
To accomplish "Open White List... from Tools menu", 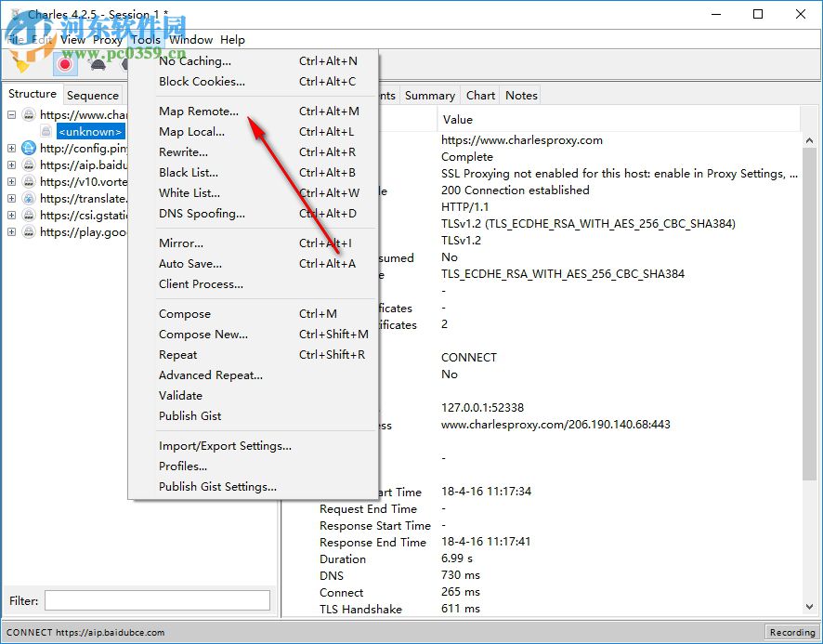I will [253, 193].
